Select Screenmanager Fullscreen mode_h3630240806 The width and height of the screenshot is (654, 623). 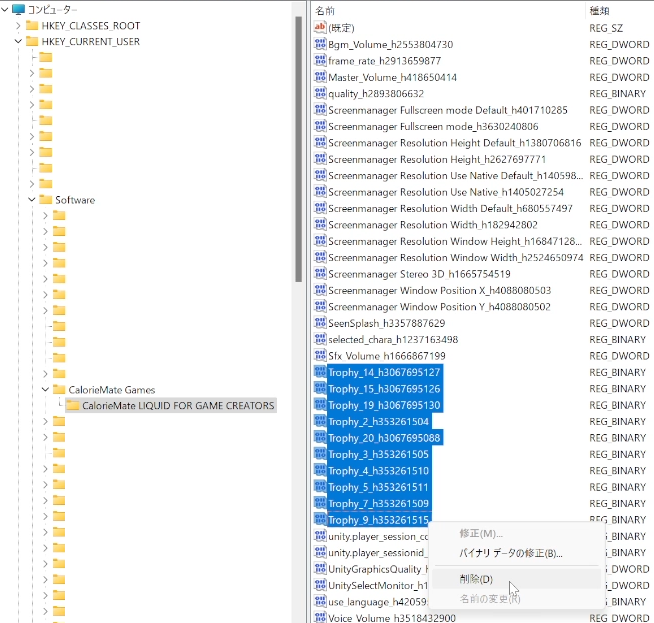click(433, 126)
